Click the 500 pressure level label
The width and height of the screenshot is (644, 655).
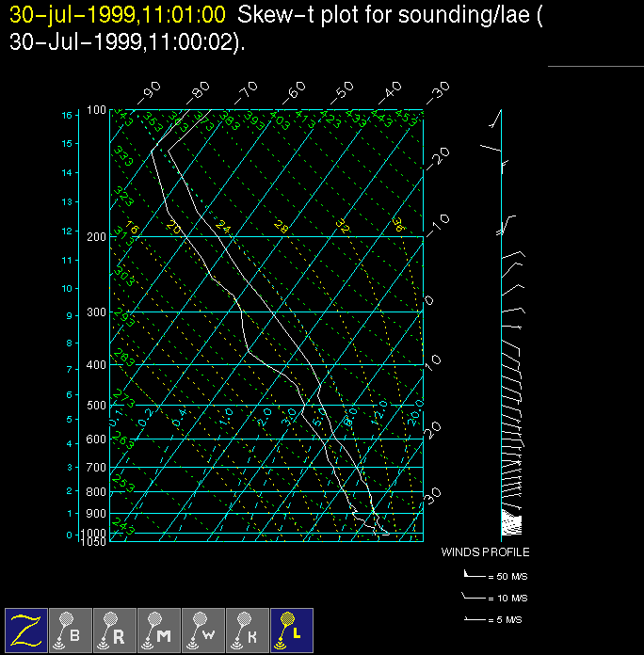tap(97, 406)
